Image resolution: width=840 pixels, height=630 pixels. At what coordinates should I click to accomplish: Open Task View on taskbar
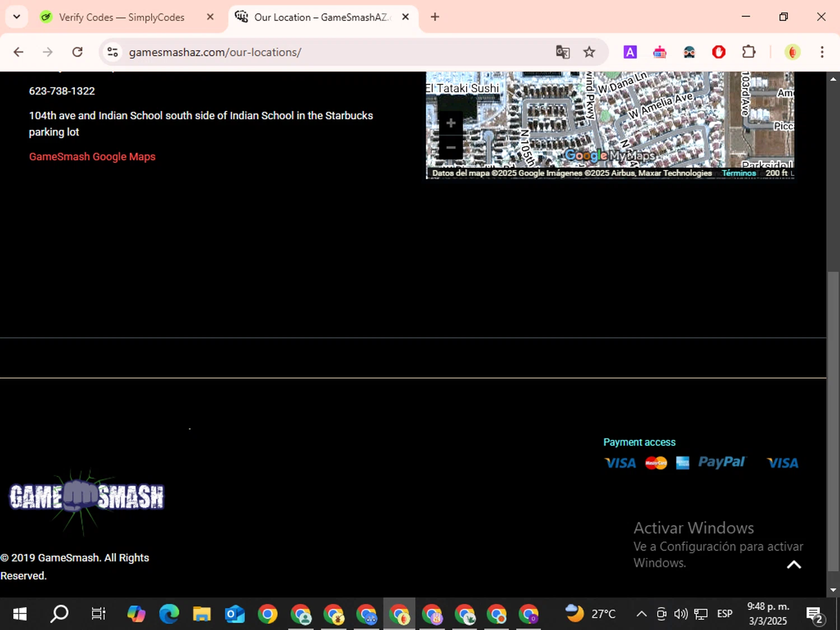click(99, 614)
